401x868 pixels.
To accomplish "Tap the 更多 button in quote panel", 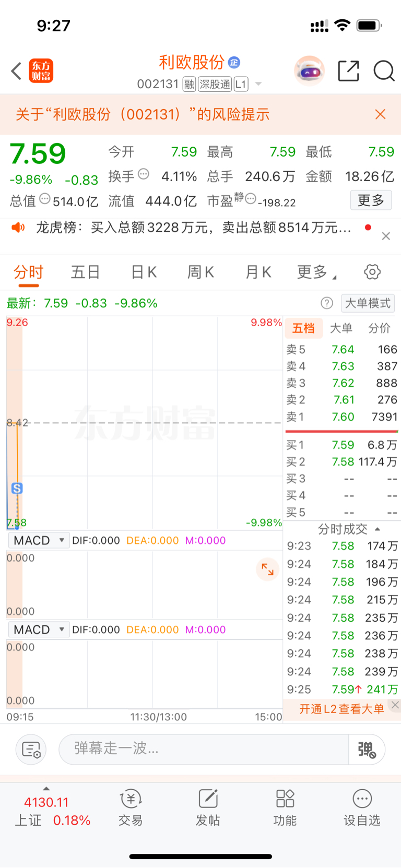I will coord(371,200).
